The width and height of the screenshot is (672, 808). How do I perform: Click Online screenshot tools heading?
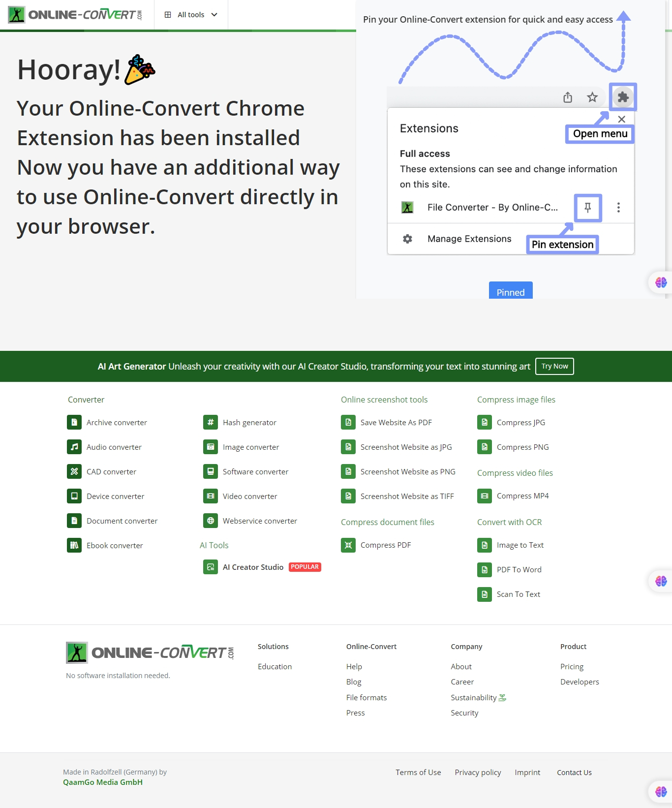(384, 400)
